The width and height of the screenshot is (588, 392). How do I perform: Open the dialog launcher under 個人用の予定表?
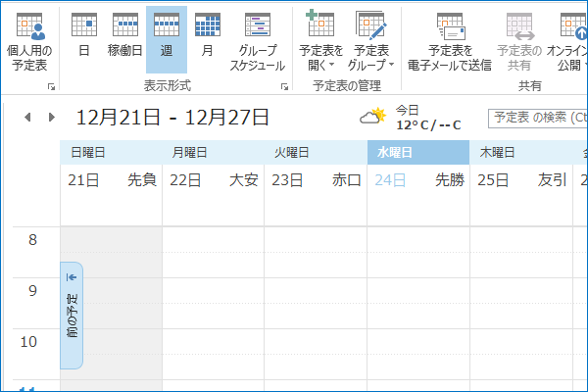tap(51, 86)
